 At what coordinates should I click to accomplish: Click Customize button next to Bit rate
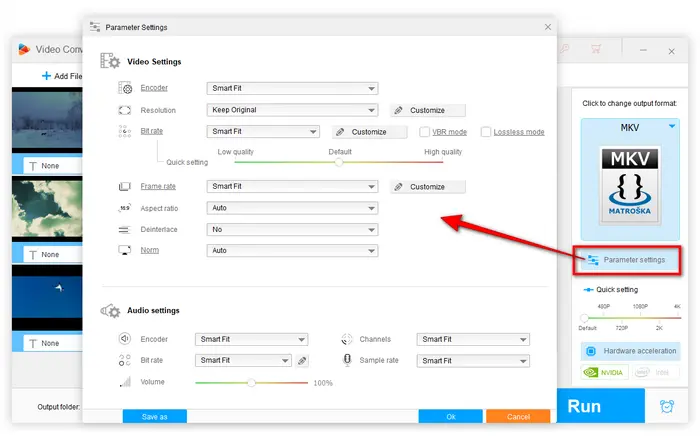coord(369,132)
